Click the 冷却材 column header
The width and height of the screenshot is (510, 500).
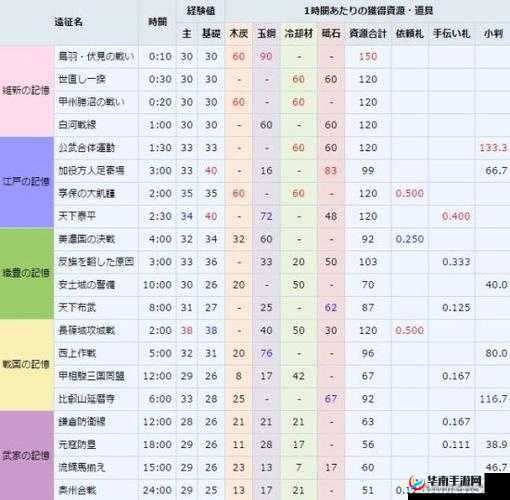299,34
